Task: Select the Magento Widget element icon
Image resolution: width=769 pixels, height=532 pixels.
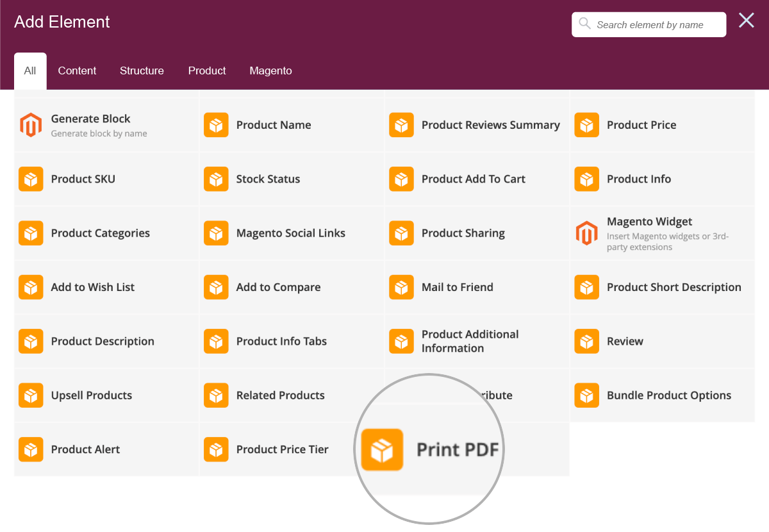Action: click(x=586, y=233)
